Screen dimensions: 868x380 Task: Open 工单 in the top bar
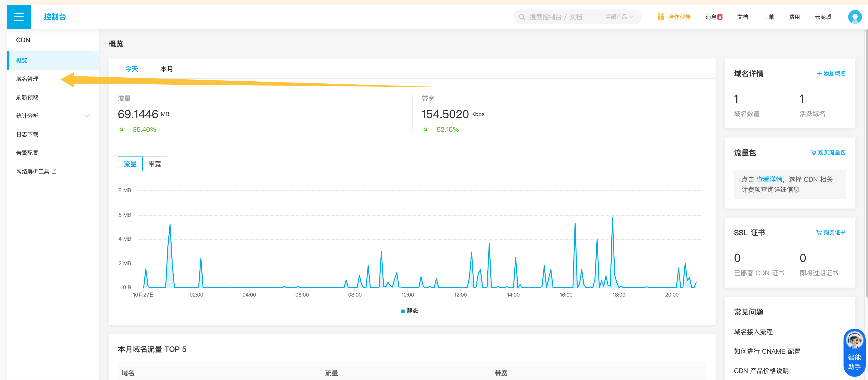(x=768, y=17)
